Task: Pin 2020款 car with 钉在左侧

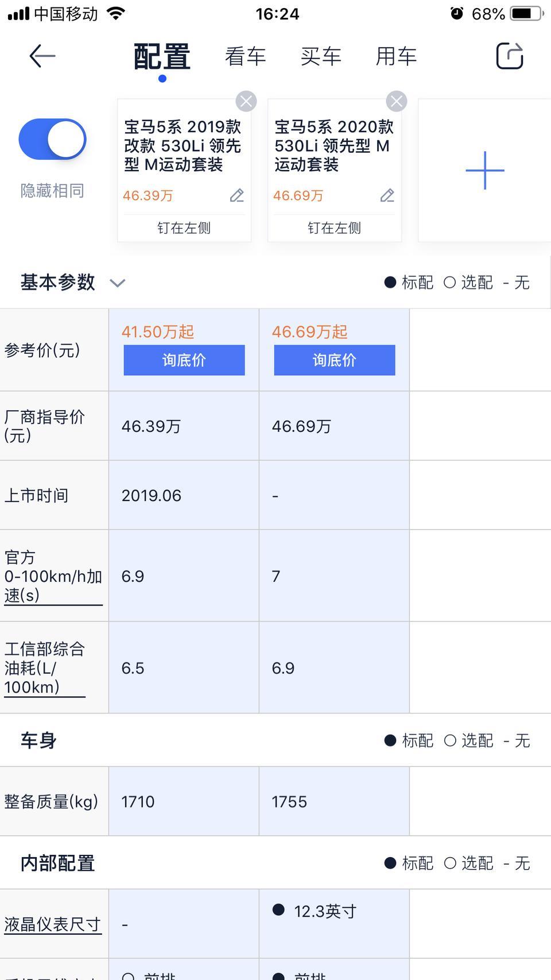Action: pos(335,228)
